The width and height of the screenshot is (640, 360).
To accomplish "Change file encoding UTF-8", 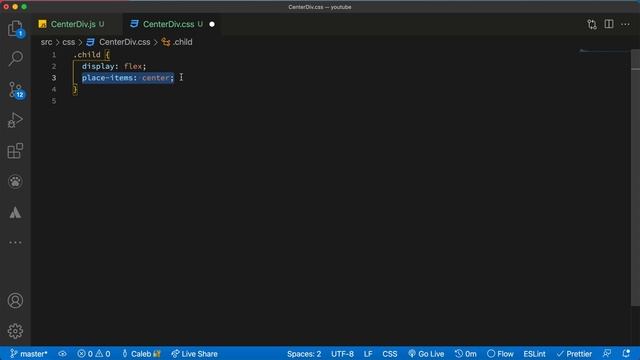I will click(x=342, y=354).
